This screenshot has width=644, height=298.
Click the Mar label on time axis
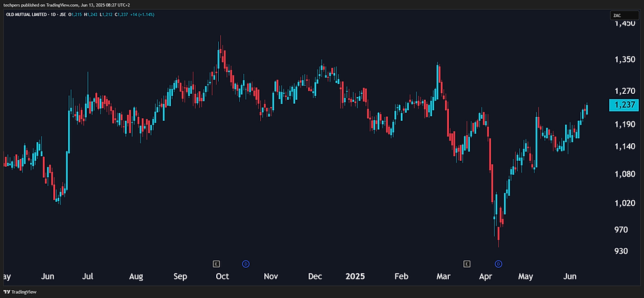click(x=443, y=276)
